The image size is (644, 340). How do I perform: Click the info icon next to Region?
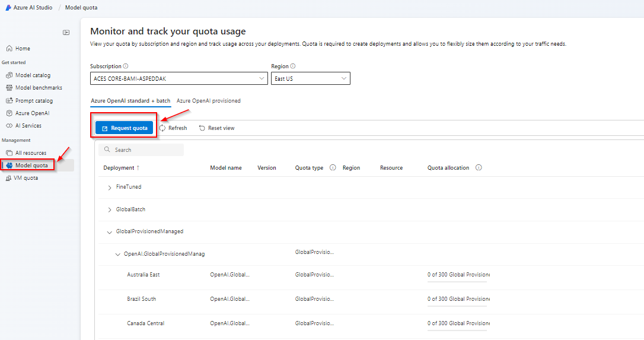tap(293, 66)
